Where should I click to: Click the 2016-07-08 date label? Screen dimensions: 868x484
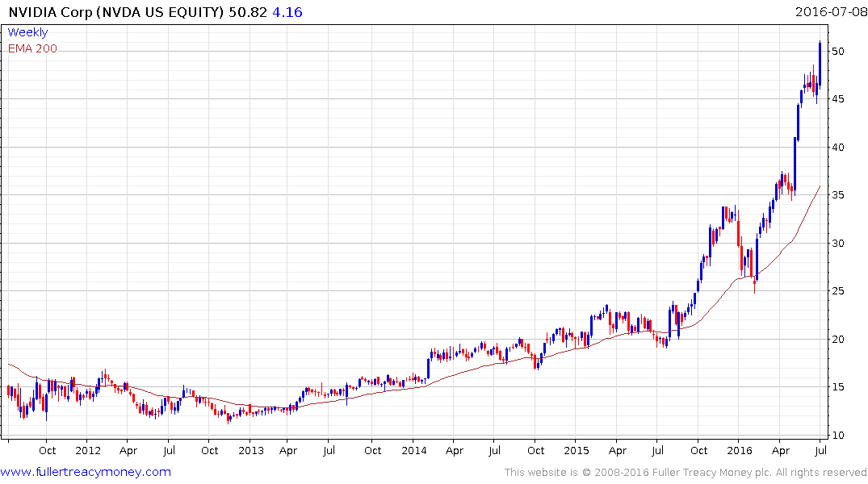831,11
